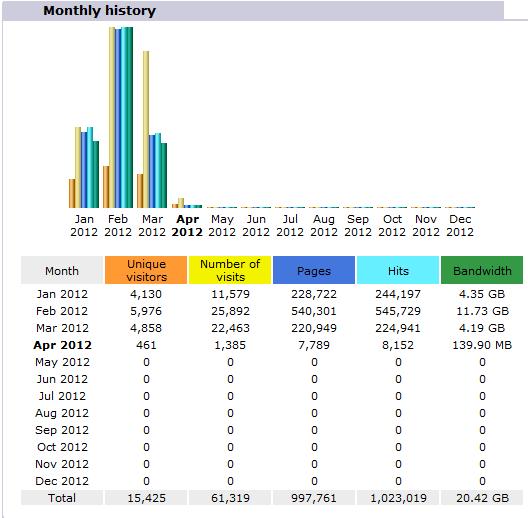
Task: Click the 1,023,019 total hits value
Action: (x=398, y=498)
